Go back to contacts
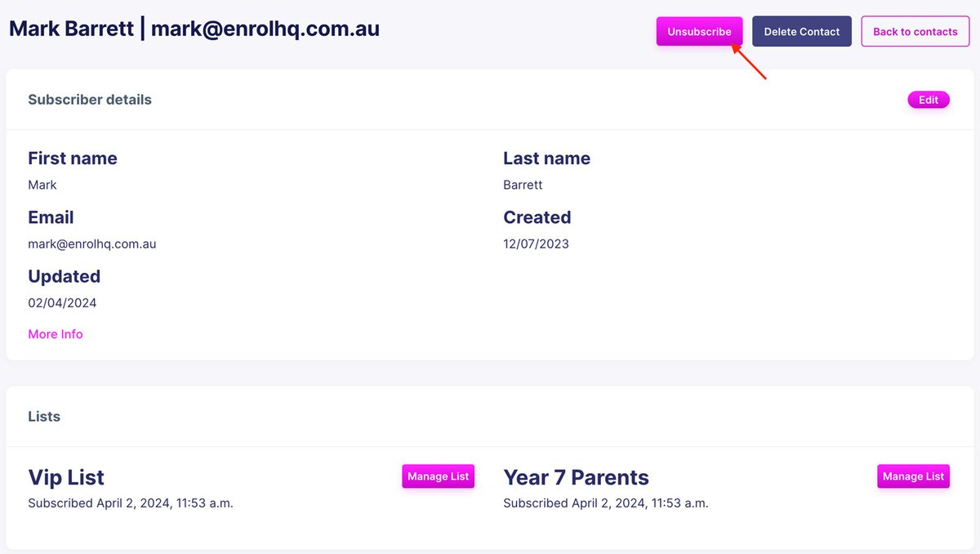 [x=915, y=32]
